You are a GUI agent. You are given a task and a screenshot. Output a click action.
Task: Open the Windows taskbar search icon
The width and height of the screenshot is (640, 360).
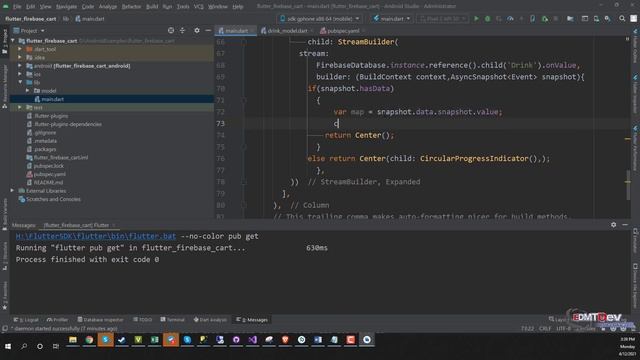pyautogui.click(x=24, y=346)
